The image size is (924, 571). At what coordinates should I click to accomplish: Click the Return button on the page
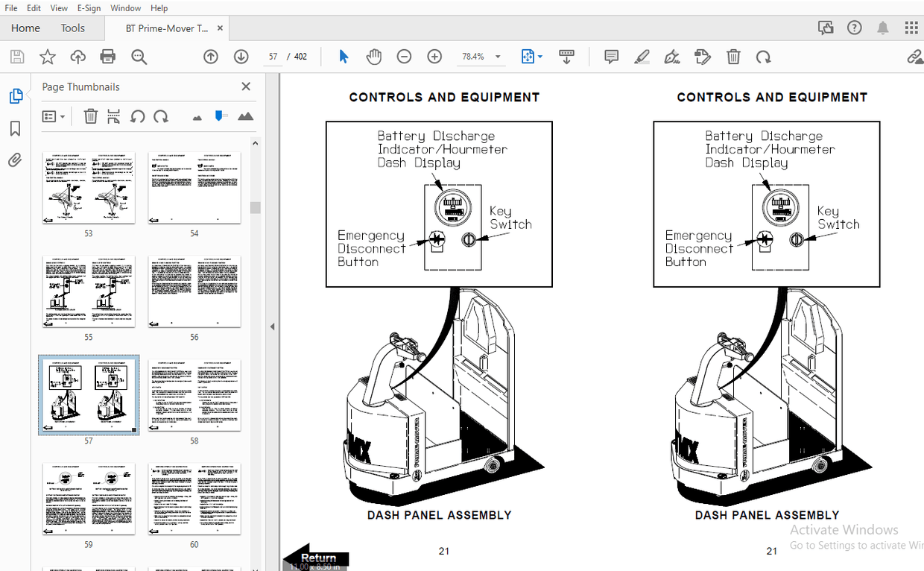pyautogui.click(x=318, y=558)
